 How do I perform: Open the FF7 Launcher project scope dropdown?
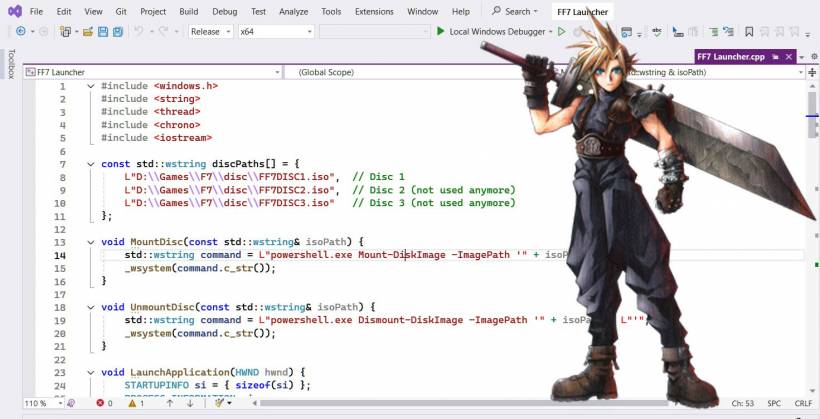tap(153, 72)
